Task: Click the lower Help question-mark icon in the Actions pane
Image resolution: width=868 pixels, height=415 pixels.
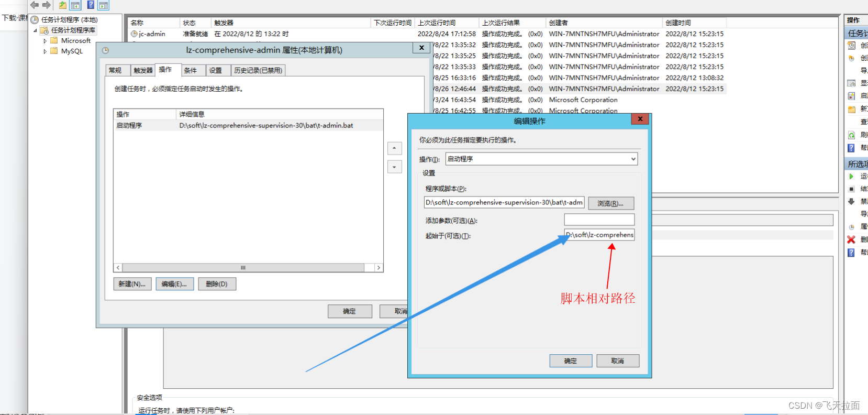Action: tap(851, 253)
